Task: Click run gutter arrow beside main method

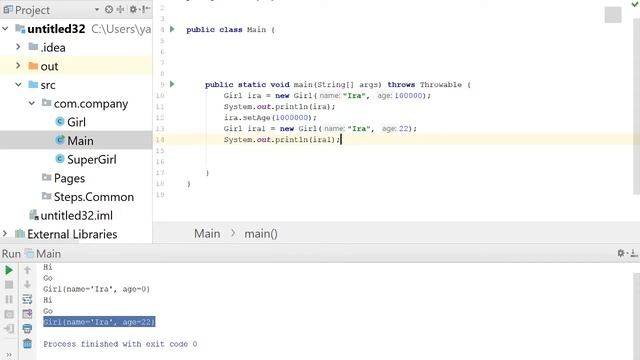Action: tap(172, 84)
